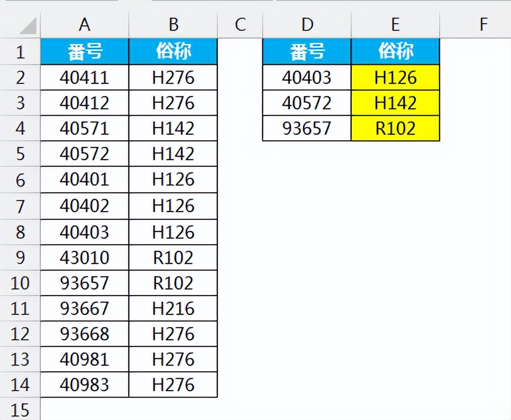Click cell A9 containing 43010

tap(85, 258)
